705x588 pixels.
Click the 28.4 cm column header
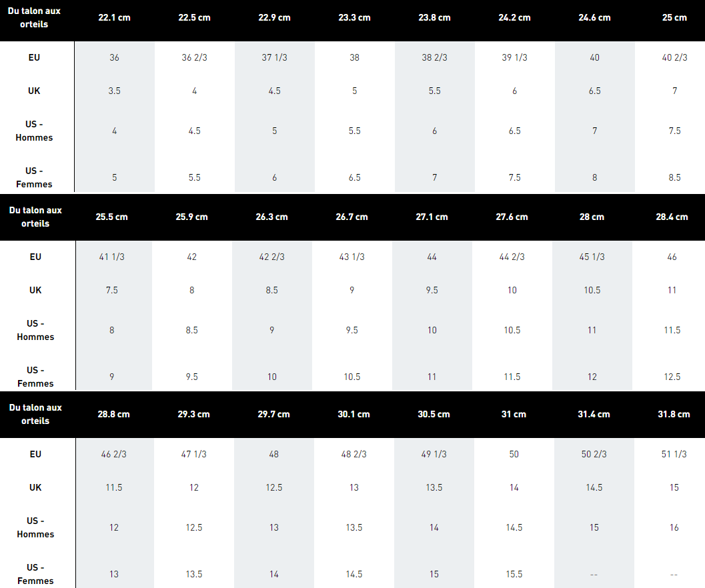point(672,217)
